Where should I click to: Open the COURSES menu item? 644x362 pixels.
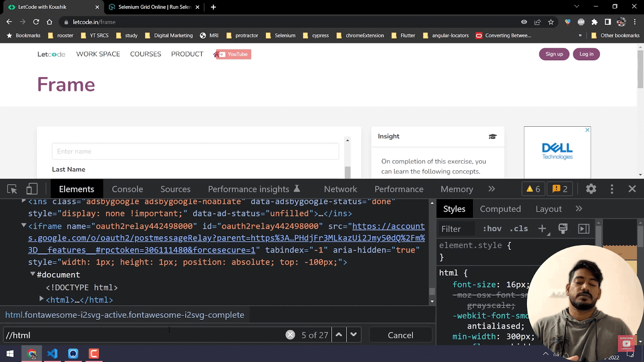pos(146,54)
